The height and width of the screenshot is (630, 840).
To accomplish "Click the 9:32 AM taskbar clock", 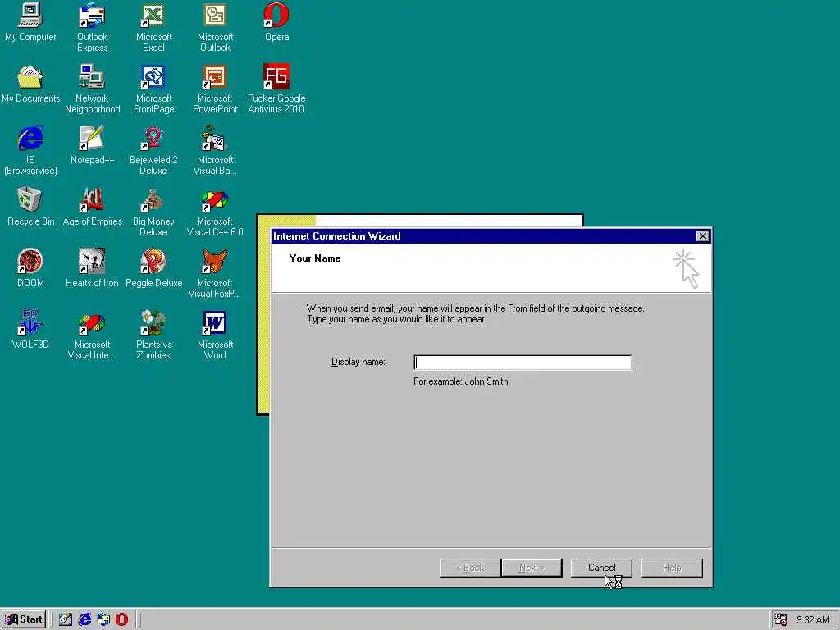I will (812, 620).
